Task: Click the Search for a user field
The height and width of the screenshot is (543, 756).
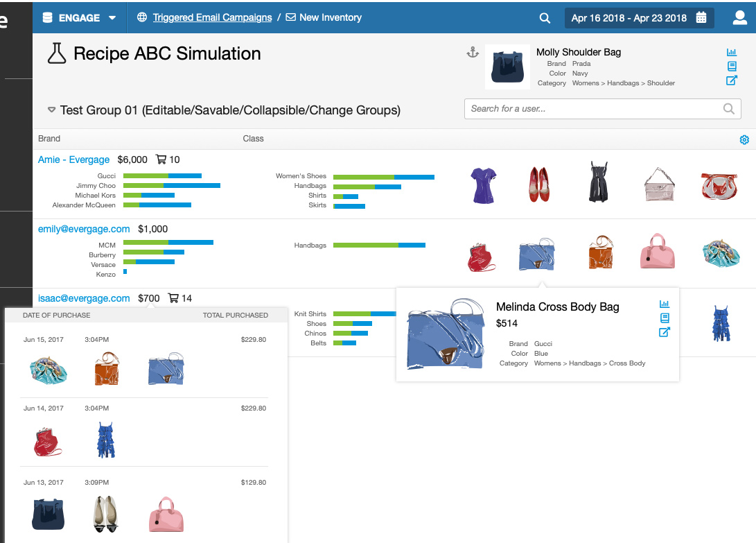Action: tap(603, 109)
